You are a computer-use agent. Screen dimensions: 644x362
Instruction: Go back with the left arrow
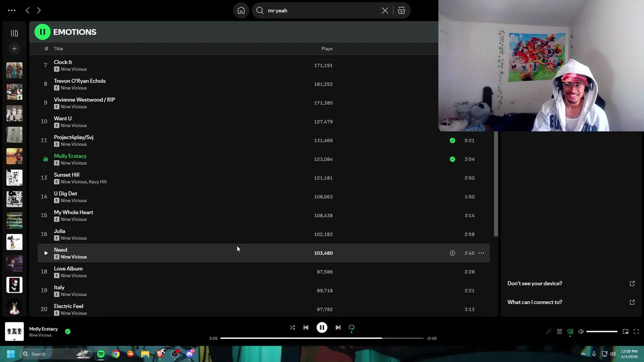tap(28, 10)
